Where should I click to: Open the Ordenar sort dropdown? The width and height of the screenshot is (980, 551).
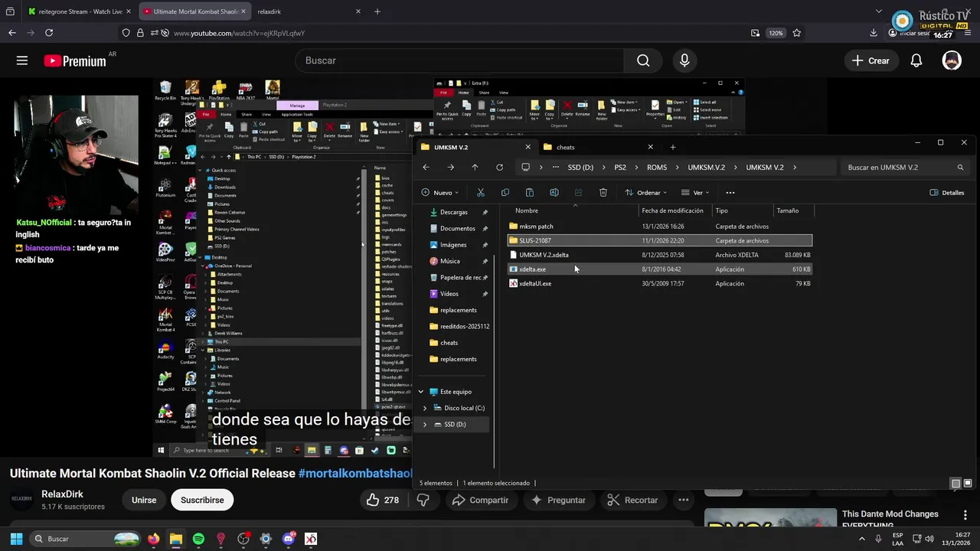tap(646, 193)
